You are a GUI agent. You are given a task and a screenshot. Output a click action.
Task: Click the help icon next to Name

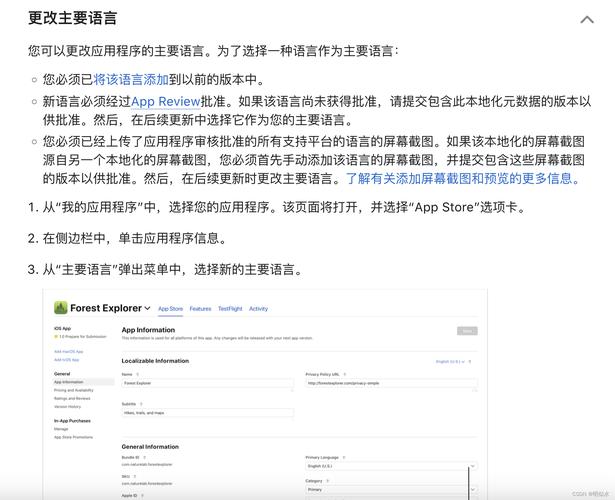(137, 375)
